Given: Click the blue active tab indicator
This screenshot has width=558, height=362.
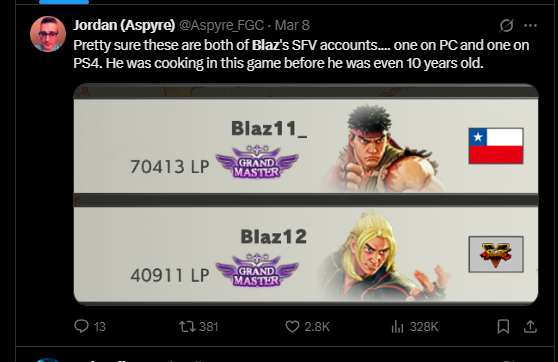Looking at the screenshot, I should 64,2.
